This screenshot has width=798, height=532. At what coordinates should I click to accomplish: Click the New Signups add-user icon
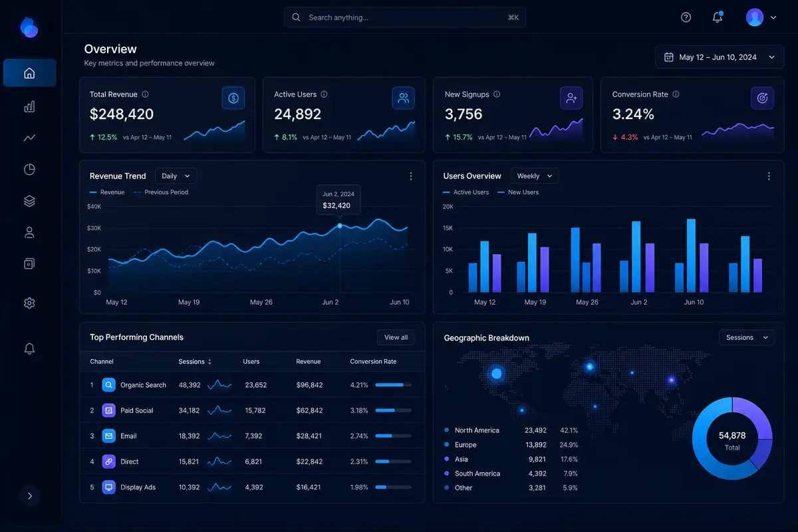[571, 98]
